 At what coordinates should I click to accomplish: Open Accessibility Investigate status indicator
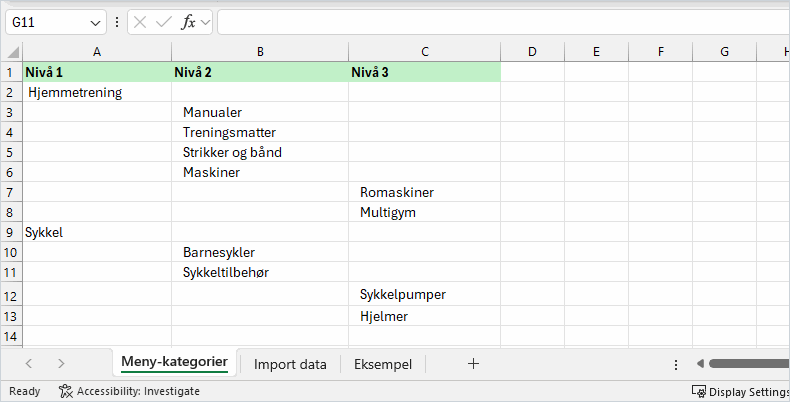129,391
